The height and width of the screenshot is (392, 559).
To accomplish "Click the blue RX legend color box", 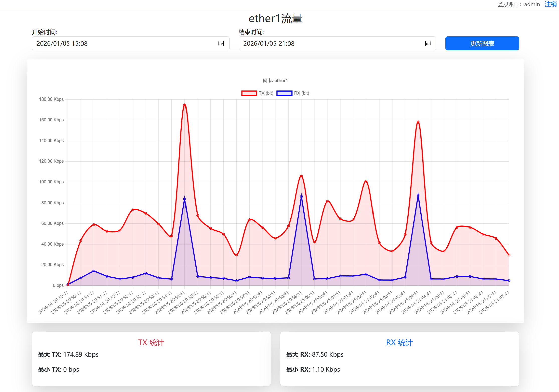I will [x=284, y=93].
